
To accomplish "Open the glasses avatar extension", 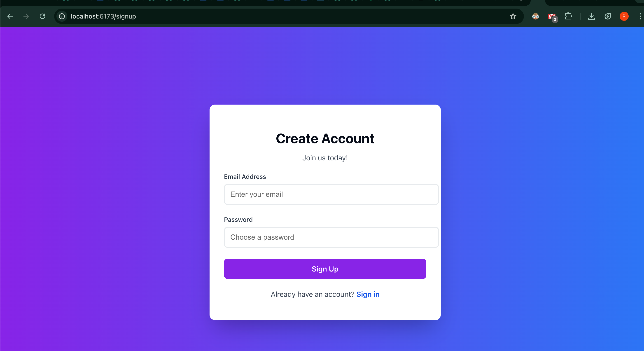I will click(535, 16).
